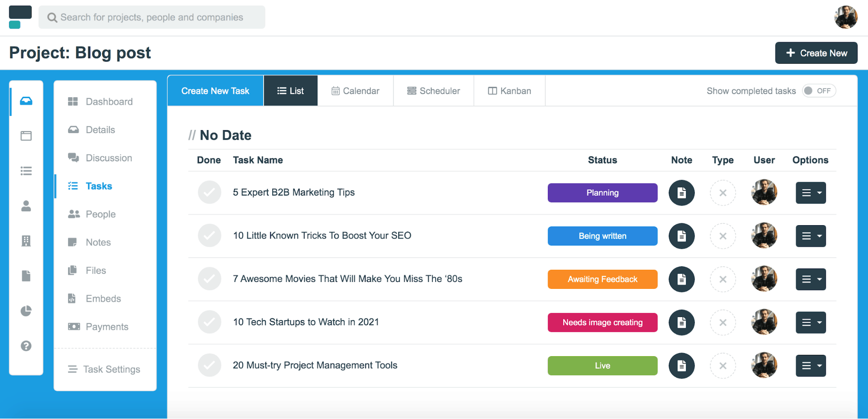Viewport: 868px width, 419px height.
Task: Click the search magnifier icon
Action: [x=52, y=17]
